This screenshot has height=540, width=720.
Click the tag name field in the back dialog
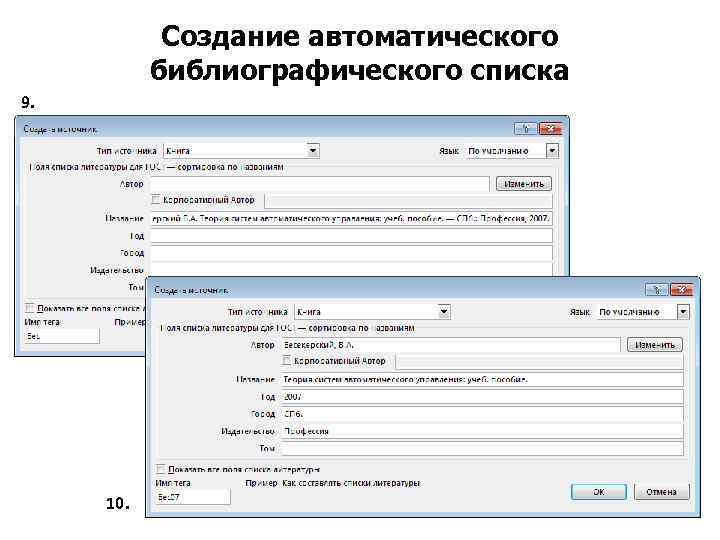pyautogui.click(x=62, y=336)
